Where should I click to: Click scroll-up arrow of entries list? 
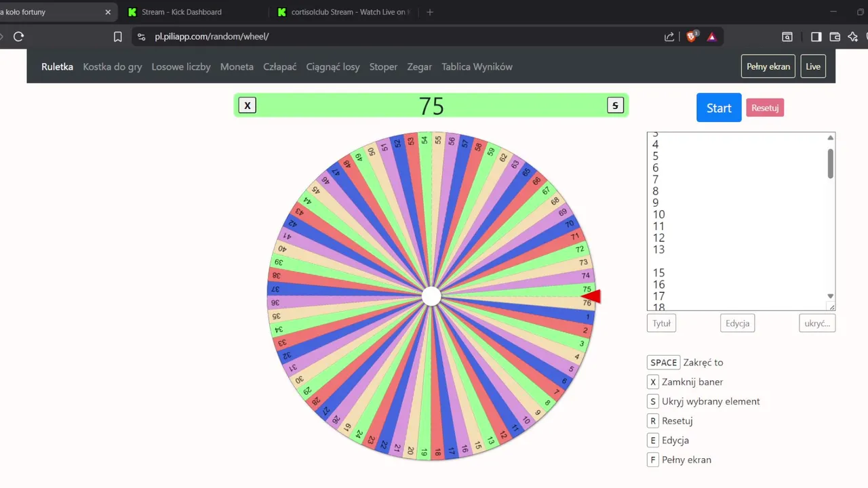pyautogui.click(x=831, y=138)
